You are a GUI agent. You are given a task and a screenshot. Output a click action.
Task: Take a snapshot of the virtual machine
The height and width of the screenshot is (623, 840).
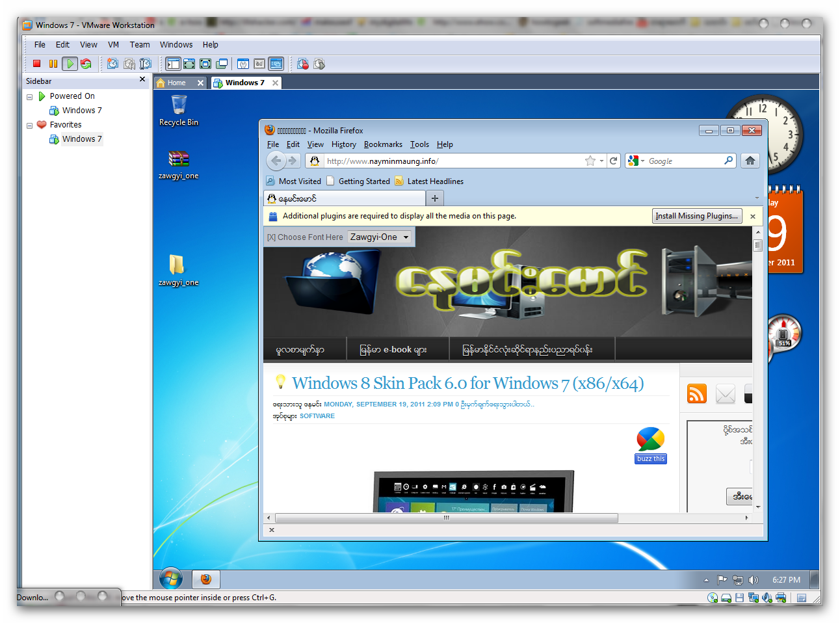pos(113,64)
